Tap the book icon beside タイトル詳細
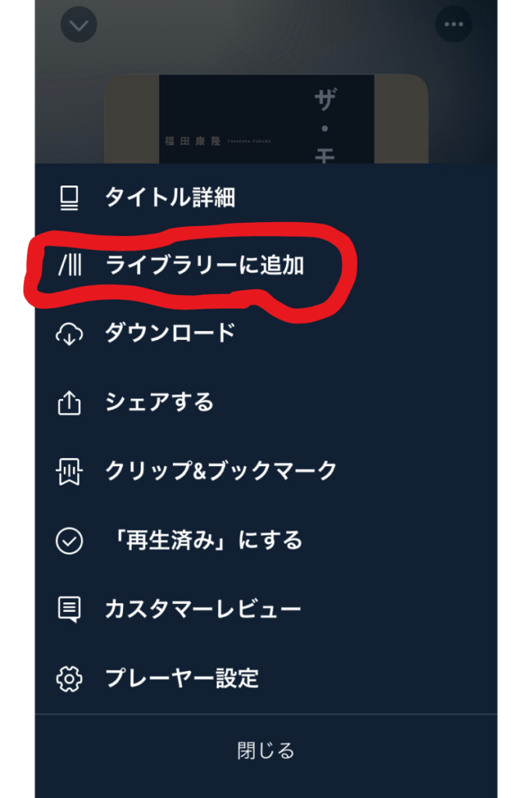 coord(69,197)
